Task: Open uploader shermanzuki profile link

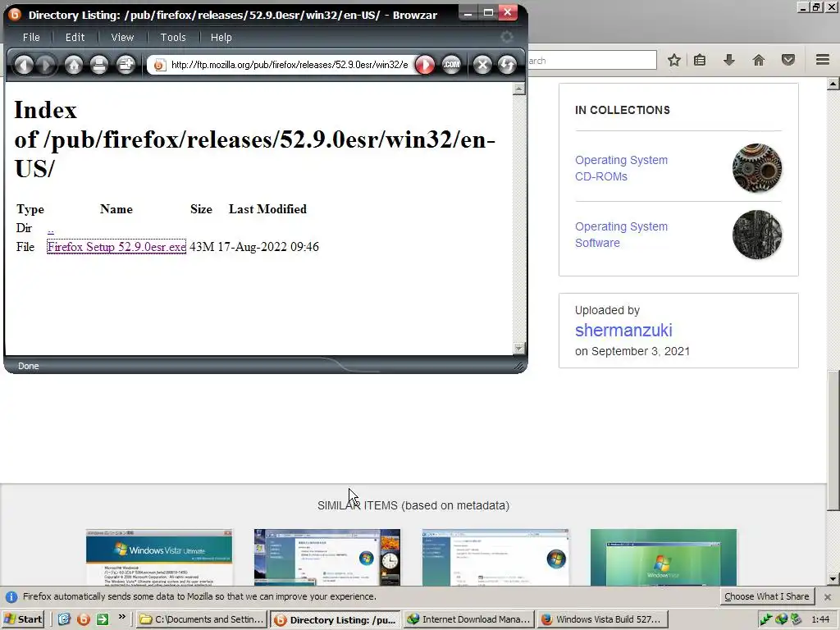Action: click(623, 330)
